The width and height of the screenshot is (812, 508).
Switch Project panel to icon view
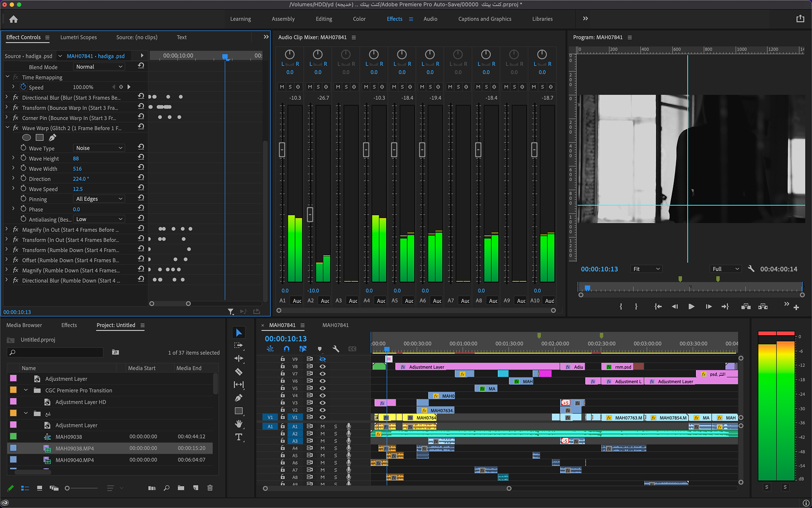39,488
